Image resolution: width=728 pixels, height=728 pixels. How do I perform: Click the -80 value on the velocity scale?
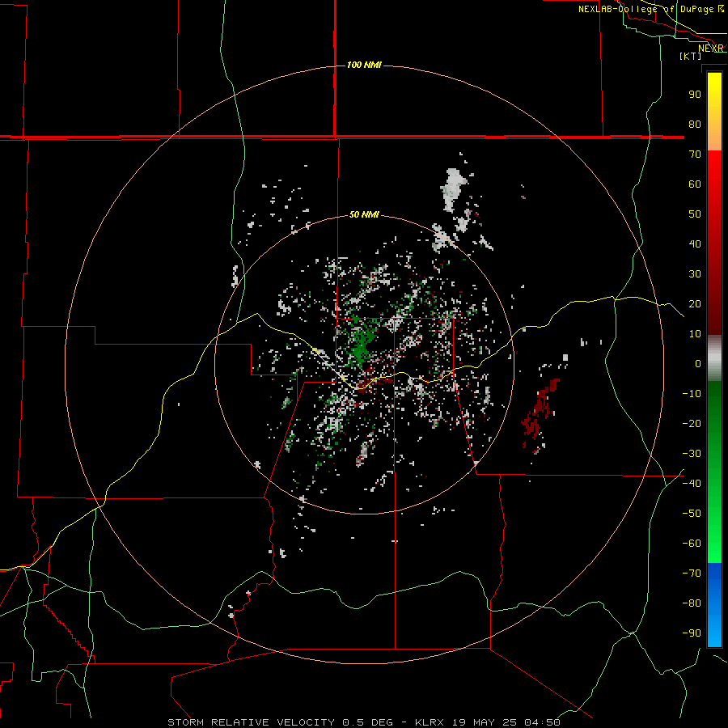tap(692, 603)
